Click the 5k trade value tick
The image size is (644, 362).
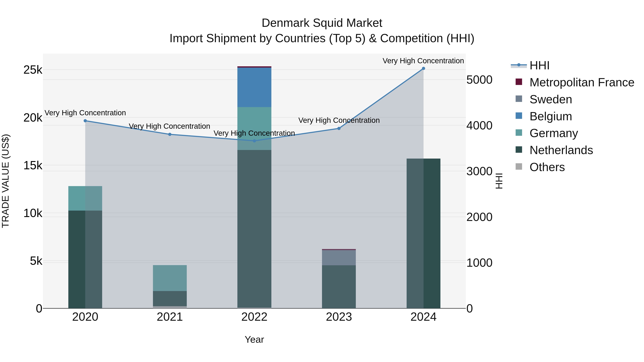tap(36, 261)
